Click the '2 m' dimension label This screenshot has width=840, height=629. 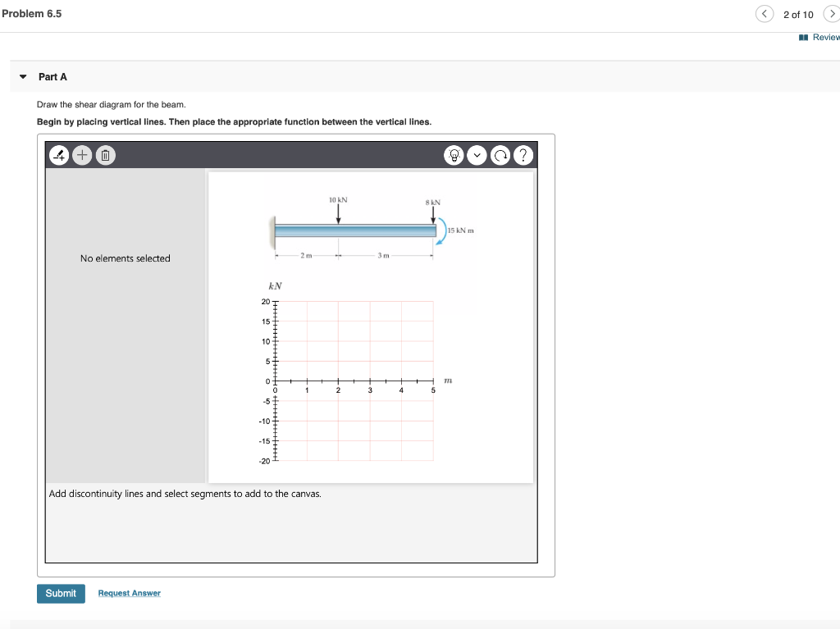[x=306, y=256]
